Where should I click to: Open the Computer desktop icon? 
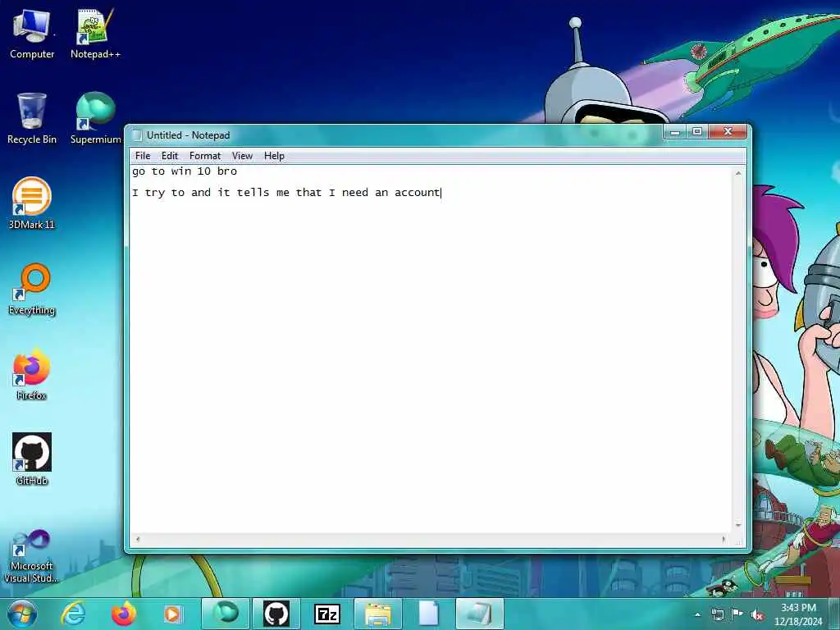[32, 34]
